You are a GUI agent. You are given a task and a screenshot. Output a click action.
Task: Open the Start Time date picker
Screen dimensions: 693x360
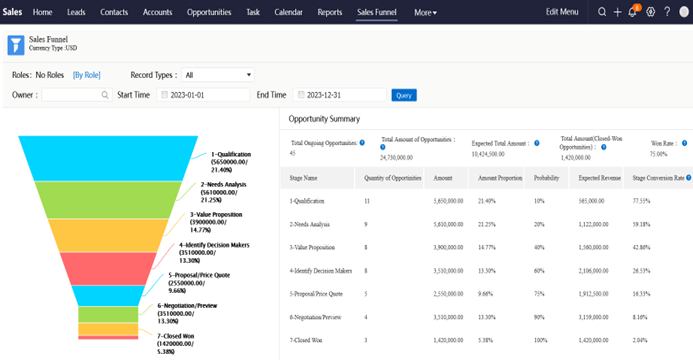203,95
